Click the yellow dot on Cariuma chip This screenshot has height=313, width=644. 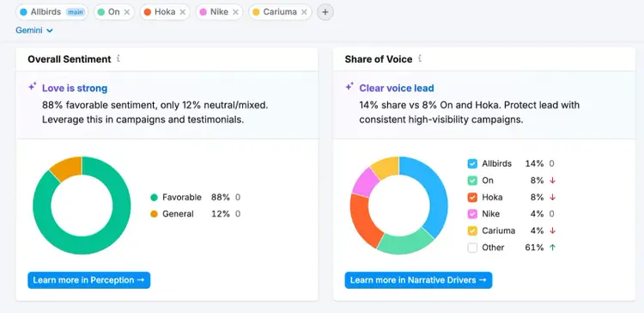[256, 12]
